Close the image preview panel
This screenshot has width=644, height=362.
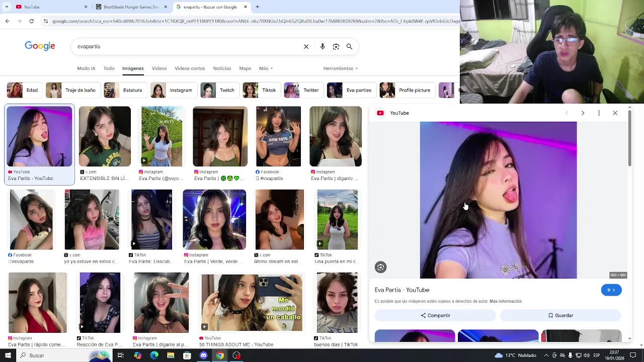click(x=615, y=113)
